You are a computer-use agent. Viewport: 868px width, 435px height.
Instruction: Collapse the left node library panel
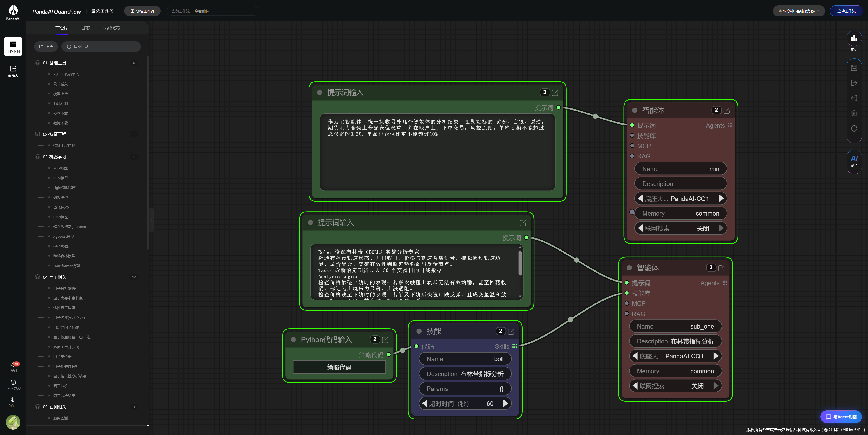point(151,220)
